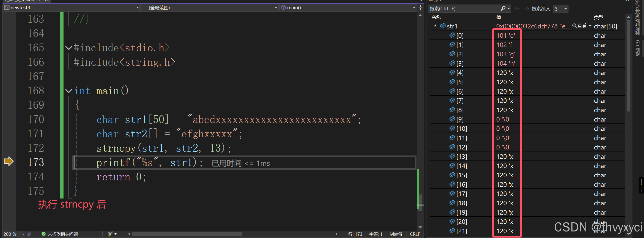
Task: Click the no issues found status (未找到相关问题)
Action: (60, 234)
